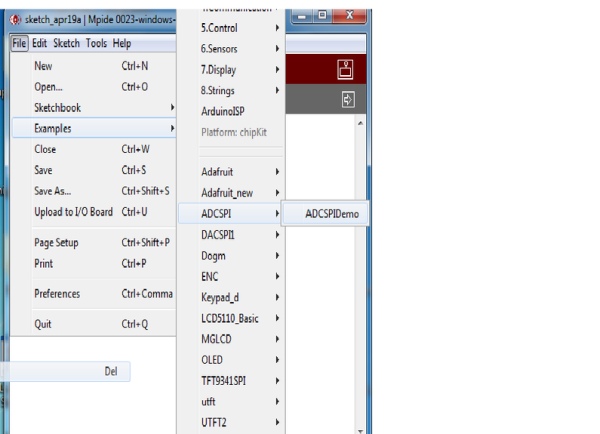Expand the LCD5110_Basic submenu
600x434 pixels.
232,318
